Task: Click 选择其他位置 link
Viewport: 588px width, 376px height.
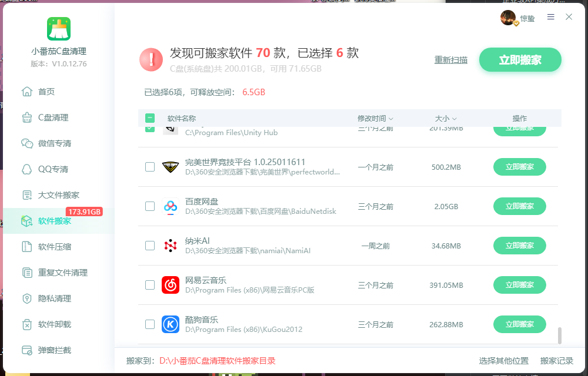Action: (504, 361)
